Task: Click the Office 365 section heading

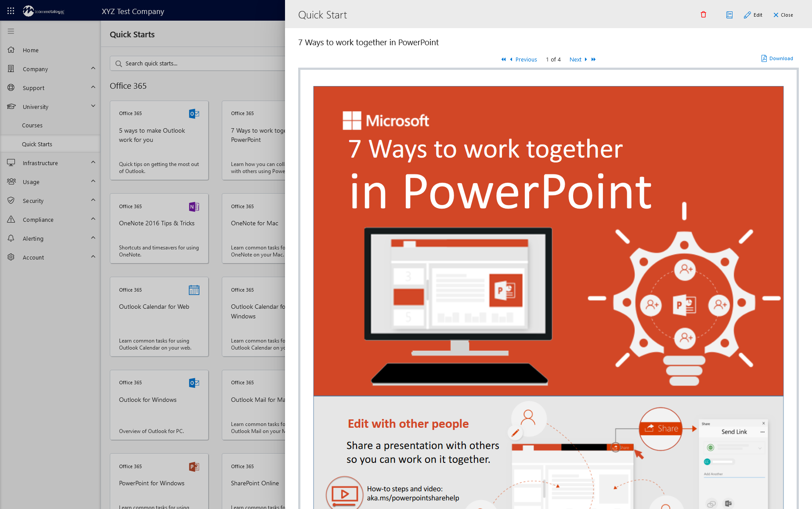Action: 128,86
